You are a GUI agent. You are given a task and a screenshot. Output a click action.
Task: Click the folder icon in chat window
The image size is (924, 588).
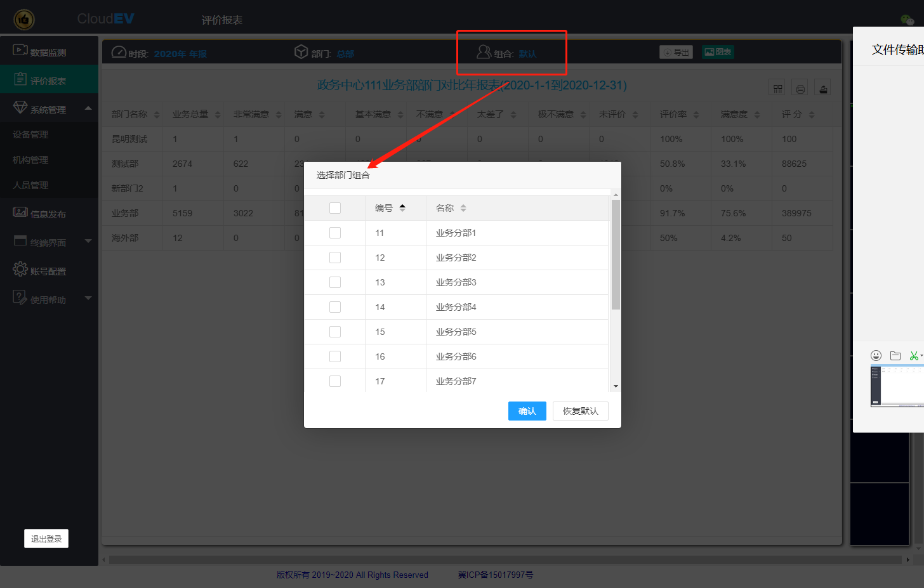[895, 356]
